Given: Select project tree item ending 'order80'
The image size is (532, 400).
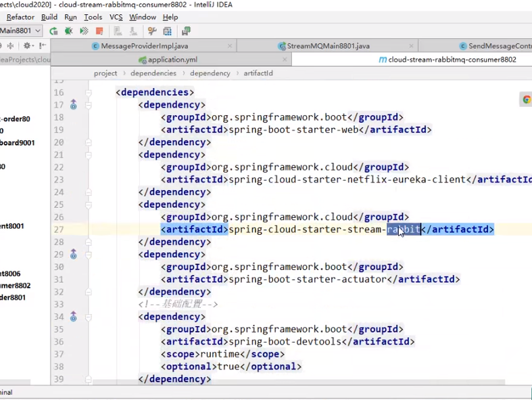Looking at the screenshot, I should (x=15, y=119).
